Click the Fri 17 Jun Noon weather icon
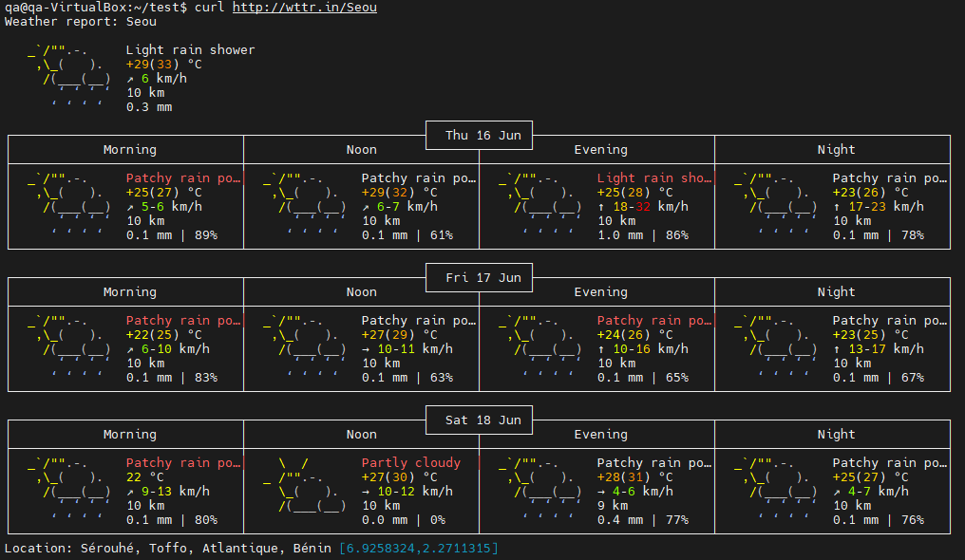Image resolution: width=965 pixels, height=560 pixels. coord(305,348)
